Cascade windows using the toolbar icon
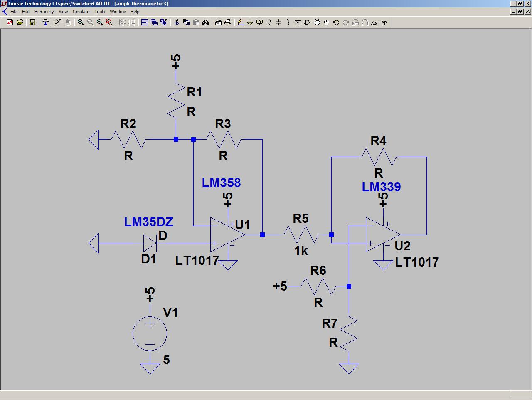Screen dimensions: 532x400 pos(154,22)
